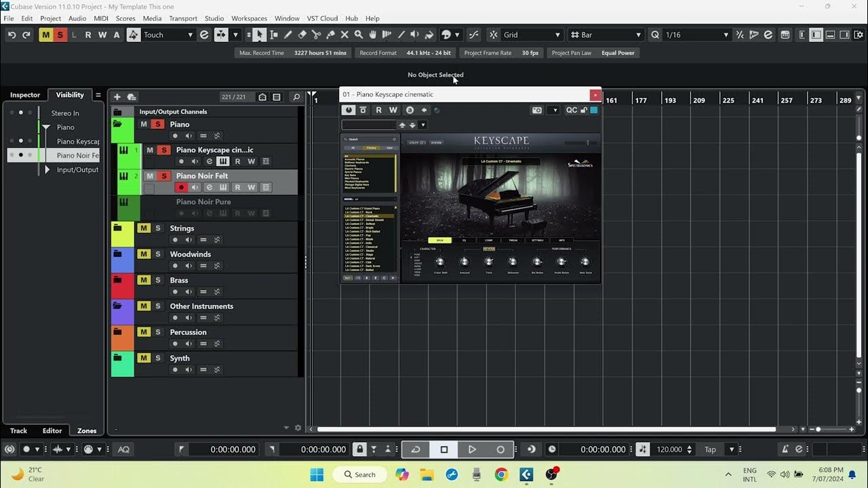Click the transport Stop button
This screenshot has height=488, width=868.
(x=444, y=449)
